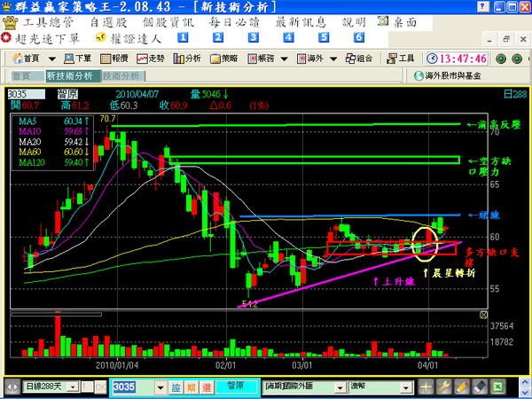Open the 說明 menu
Screen dimensions: 532x399
(x=354, y=23)
